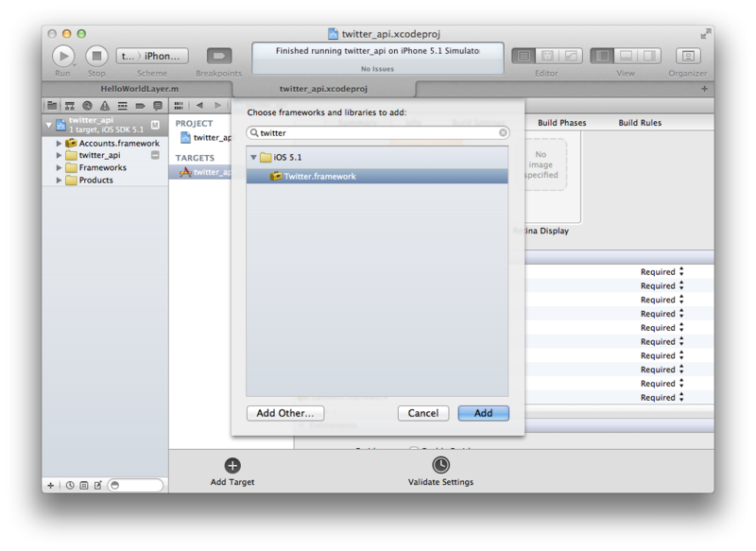Select the Assistant editor button

click(x=547, y=56)
